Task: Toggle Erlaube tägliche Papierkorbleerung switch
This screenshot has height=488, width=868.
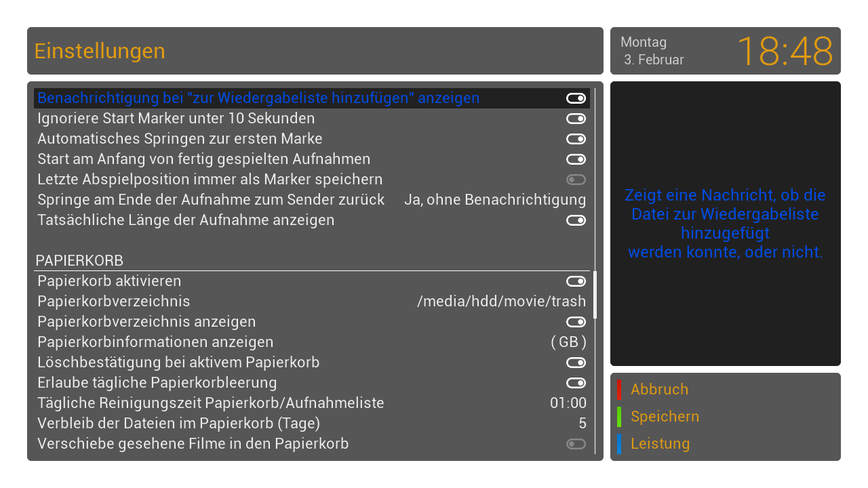Action: coord(576,383)
